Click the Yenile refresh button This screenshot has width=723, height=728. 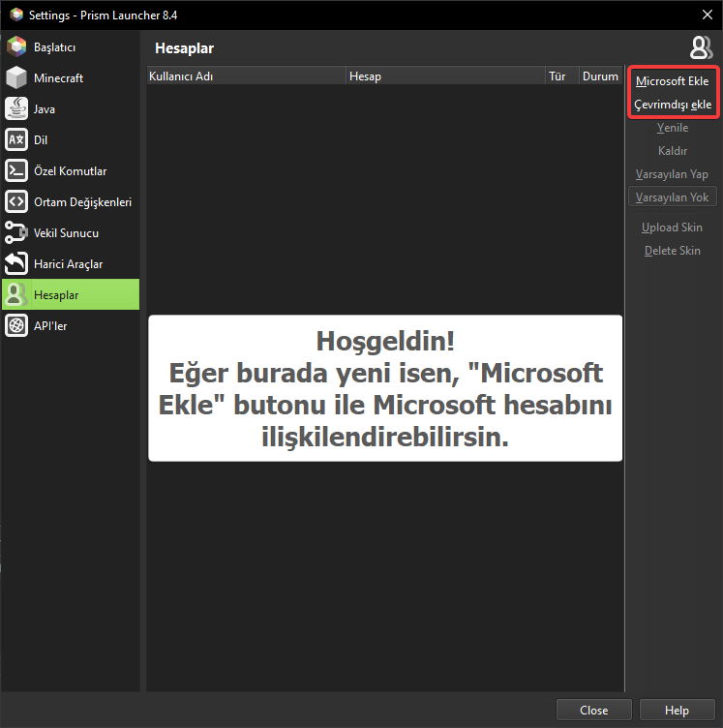(x=673, y=127)
